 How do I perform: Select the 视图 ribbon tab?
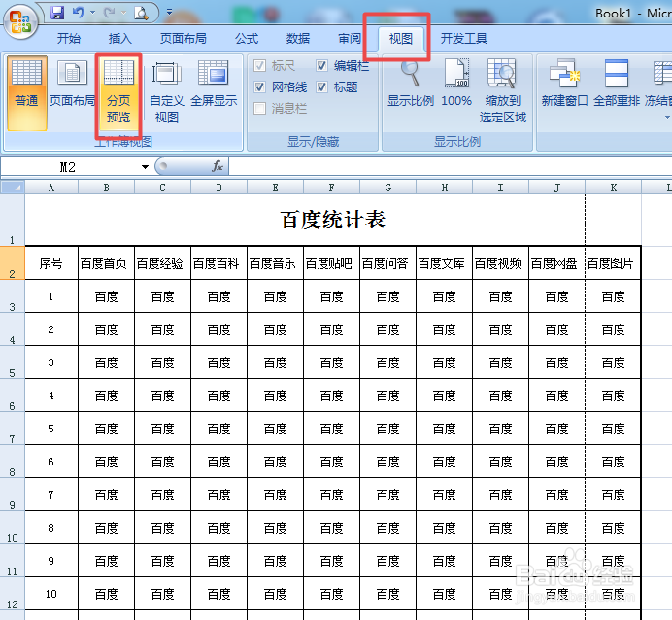pos(401,38)
